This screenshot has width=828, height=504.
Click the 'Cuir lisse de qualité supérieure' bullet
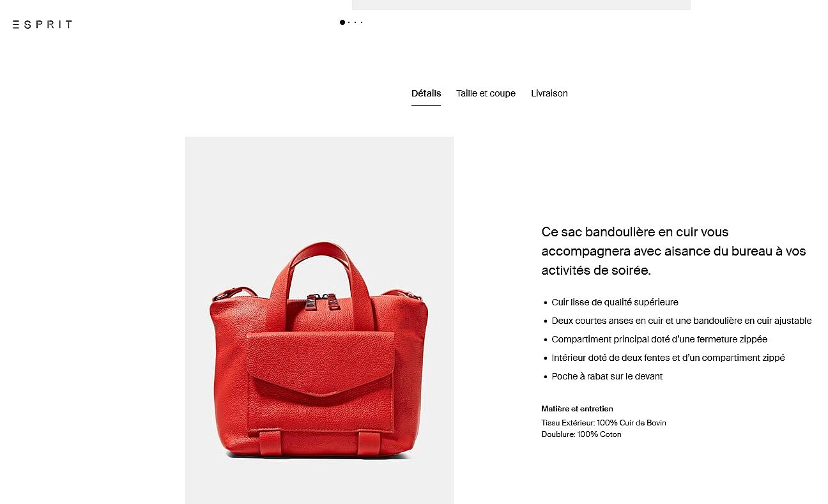[x=615, y=302]
